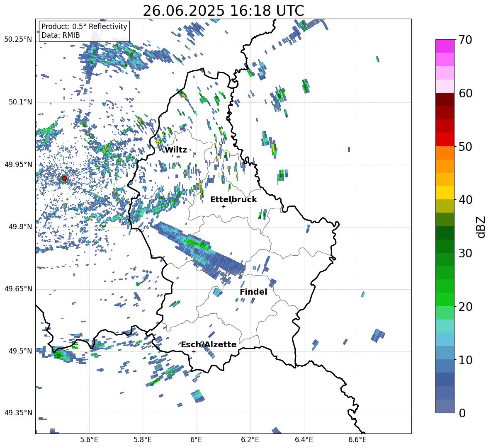This screenshot has height=448, width=491.
Task: Click the 0 value on the colorbar
Action: coord(462,413)
